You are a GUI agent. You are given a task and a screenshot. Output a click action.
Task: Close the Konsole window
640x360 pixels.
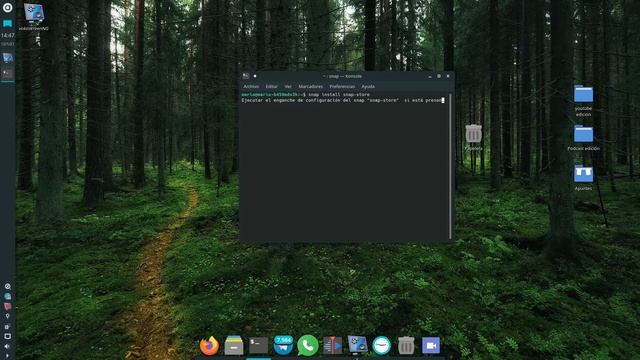tap(448, 76)
